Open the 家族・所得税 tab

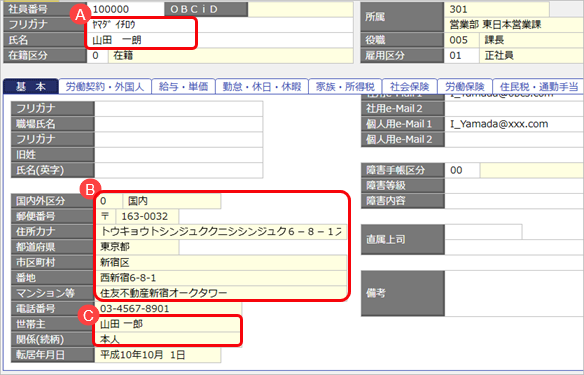pos(345,86)
